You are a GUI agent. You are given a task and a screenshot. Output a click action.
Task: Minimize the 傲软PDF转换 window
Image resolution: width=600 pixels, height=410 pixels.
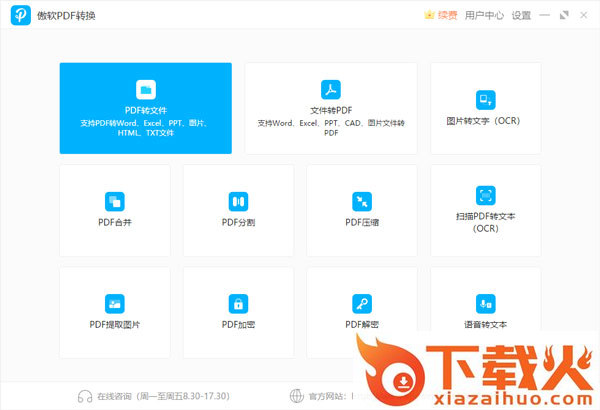tap(544, 15)
